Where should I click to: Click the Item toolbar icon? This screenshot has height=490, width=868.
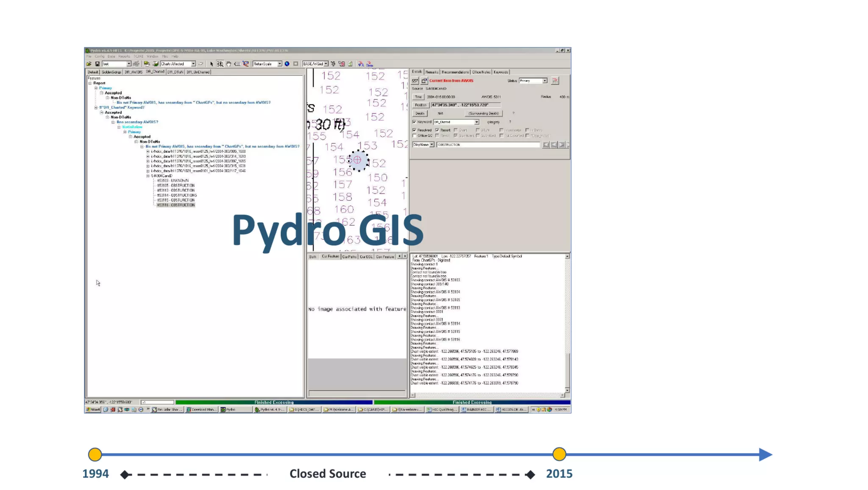370,64
